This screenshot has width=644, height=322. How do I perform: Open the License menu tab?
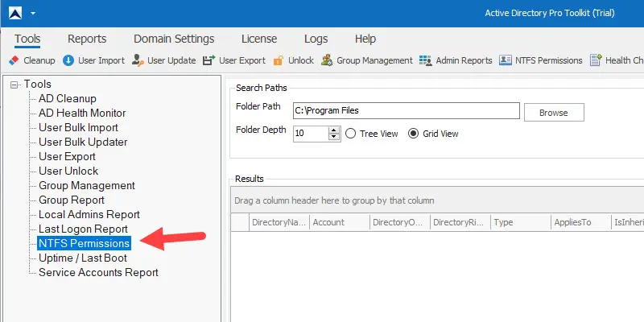(259, 39)
